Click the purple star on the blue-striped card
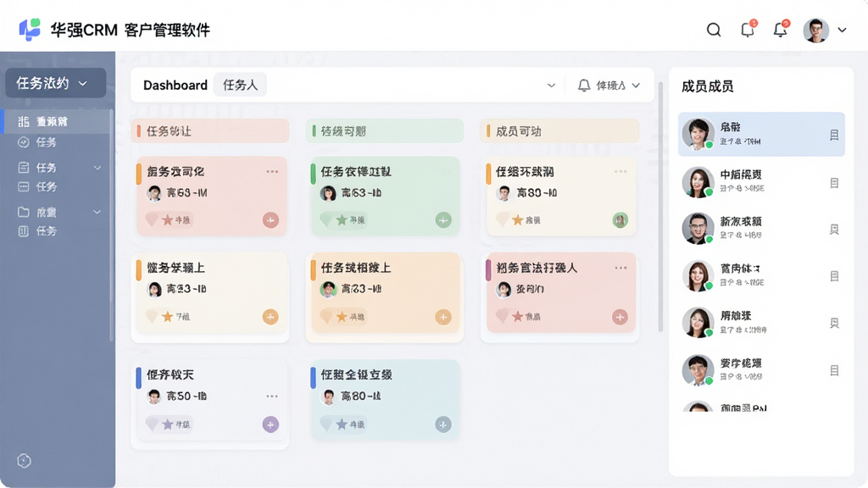Image resolution: width=868 pixels, height=488 pixels. click(x=168, y=424)
